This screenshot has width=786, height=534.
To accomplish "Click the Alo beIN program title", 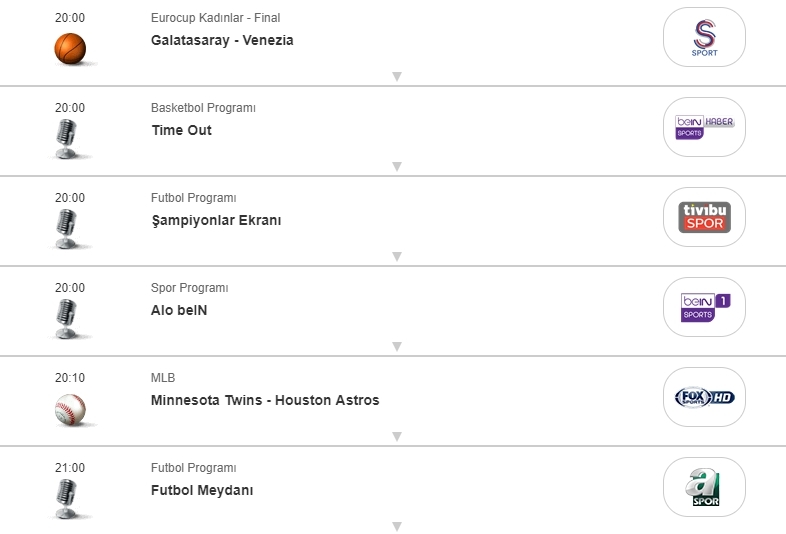I will [x=179, y=311].
